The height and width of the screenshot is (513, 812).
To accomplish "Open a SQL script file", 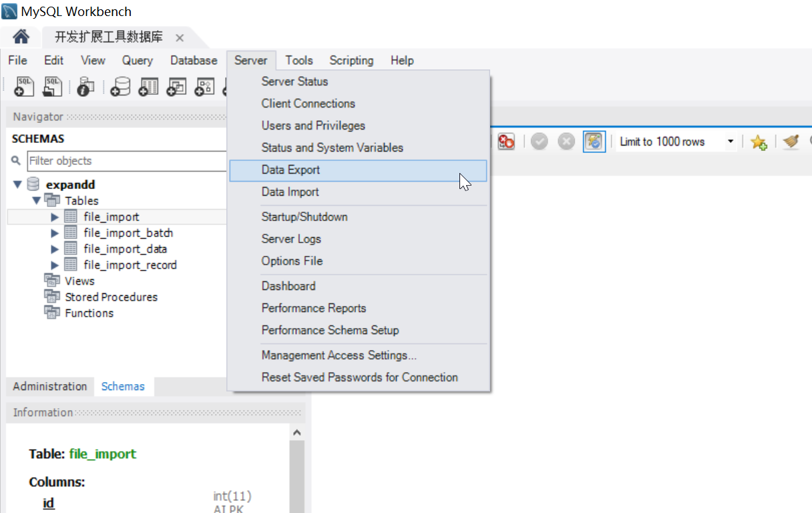I will [x=53, y=86].
